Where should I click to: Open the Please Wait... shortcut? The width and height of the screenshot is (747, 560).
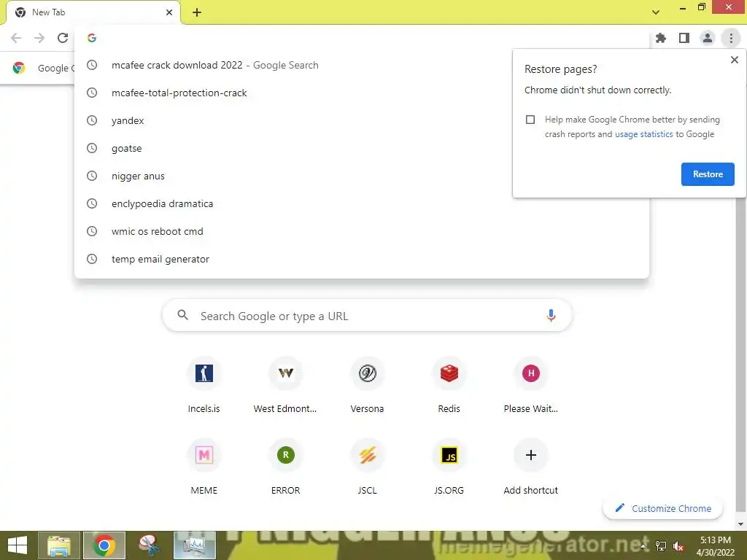click(531, 386)
